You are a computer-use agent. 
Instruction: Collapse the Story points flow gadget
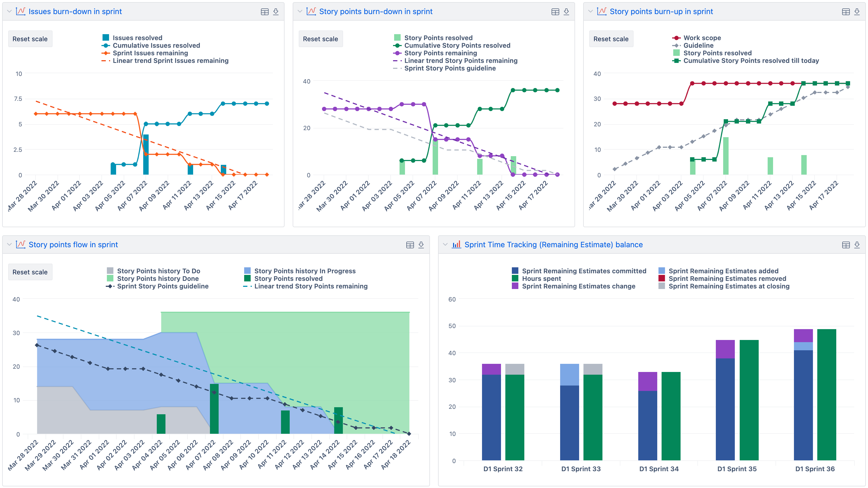point(9,245)
